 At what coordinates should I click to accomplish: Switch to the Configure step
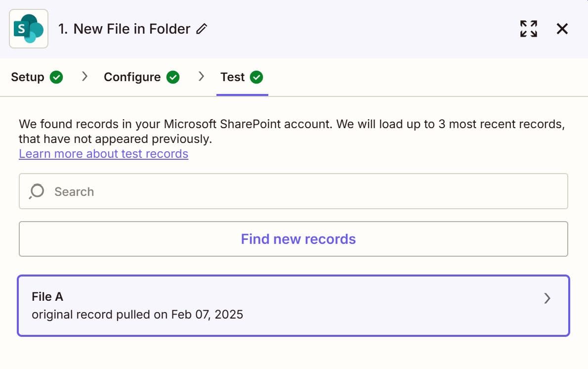(131, 77)
